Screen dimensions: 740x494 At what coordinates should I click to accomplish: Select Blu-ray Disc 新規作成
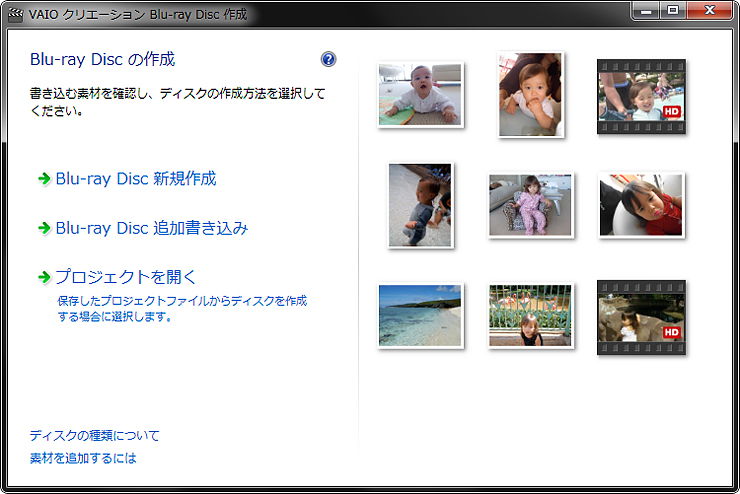(135, 179)
